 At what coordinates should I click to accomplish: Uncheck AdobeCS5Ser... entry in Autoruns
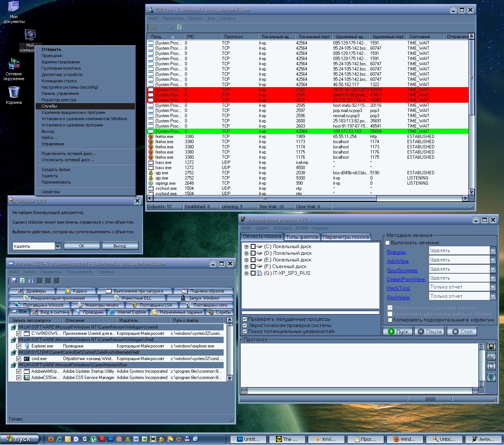pos(19,378)
